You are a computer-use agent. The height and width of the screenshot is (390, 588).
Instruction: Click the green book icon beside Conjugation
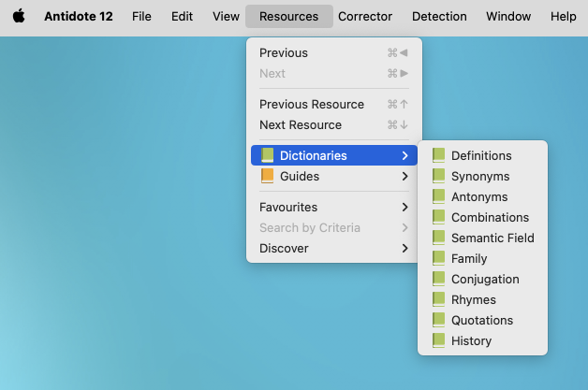438,279
